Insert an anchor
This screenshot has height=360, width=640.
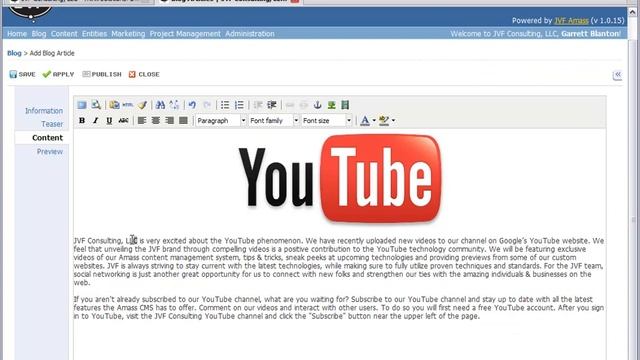[x=318, y=105]
